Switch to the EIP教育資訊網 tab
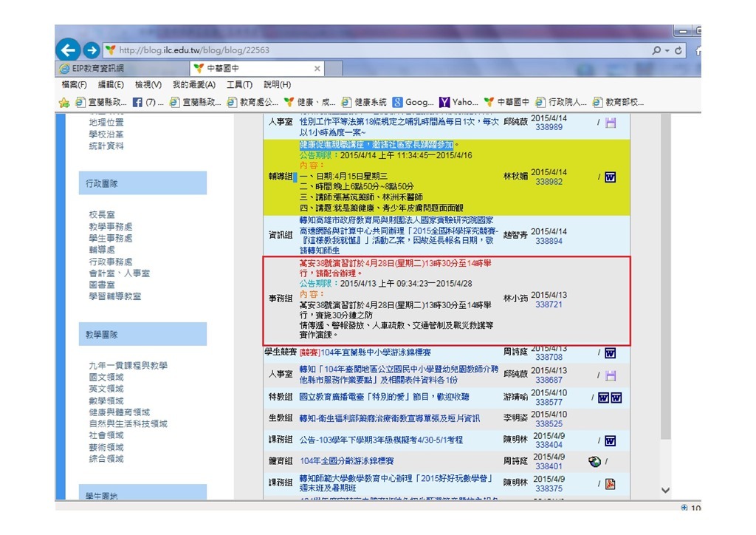The width and height of the screenshot is (756, 535). click(x=118, y=68)
